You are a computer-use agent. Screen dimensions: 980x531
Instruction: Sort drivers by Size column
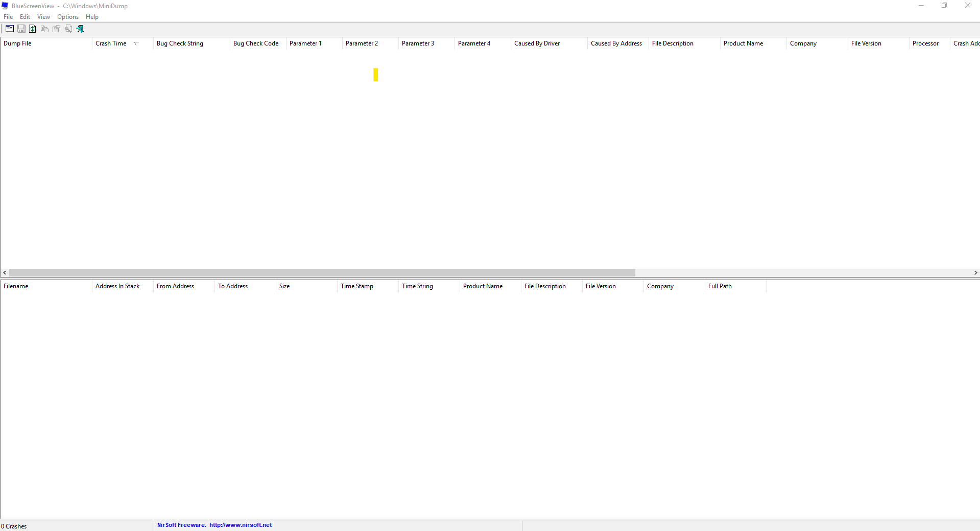click(306, 286)
